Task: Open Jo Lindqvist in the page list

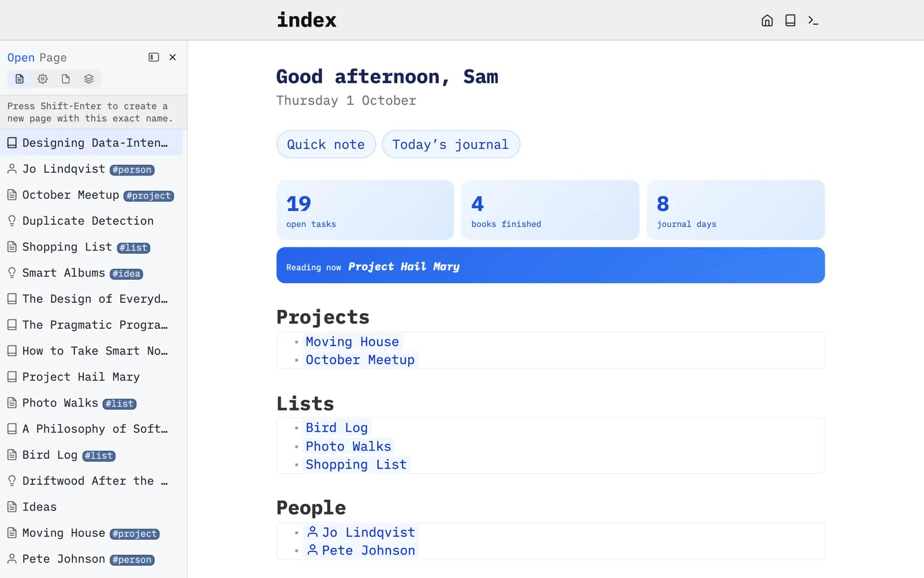Action: coord(91,169)
